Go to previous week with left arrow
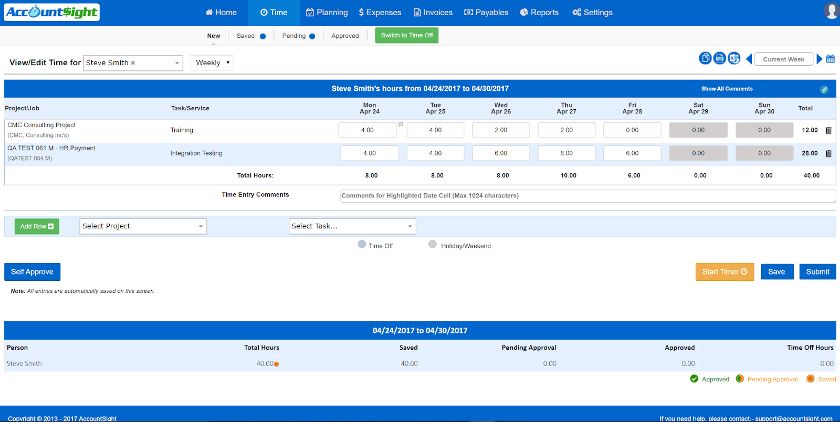840x422 pixels. pyautogui.click(x=749, y=59)
